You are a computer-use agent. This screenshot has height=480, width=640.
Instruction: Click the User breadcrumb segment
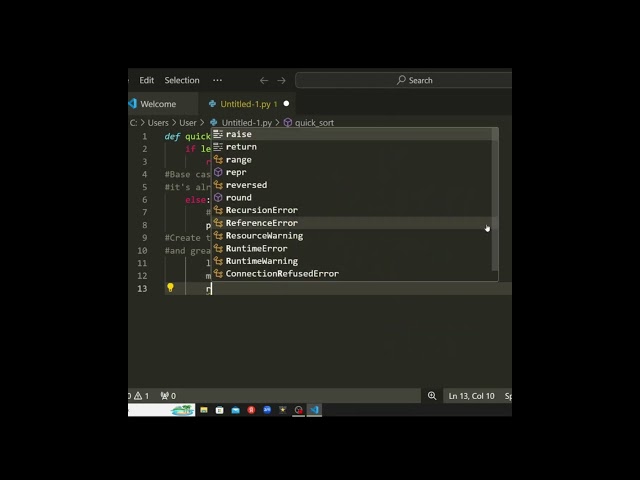(188, 123)
